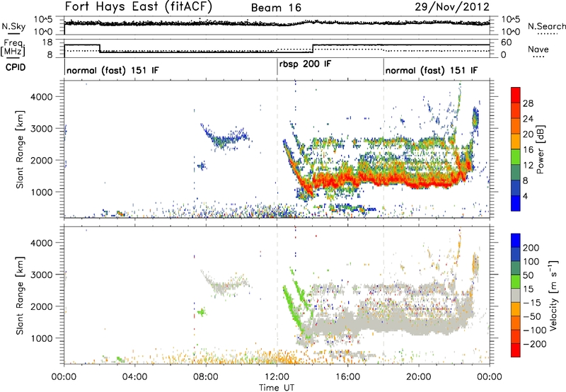This screenshot has height=392, width=566.
Task: Click the '08:00' time tick label
Action: click(x=206, y=377)
